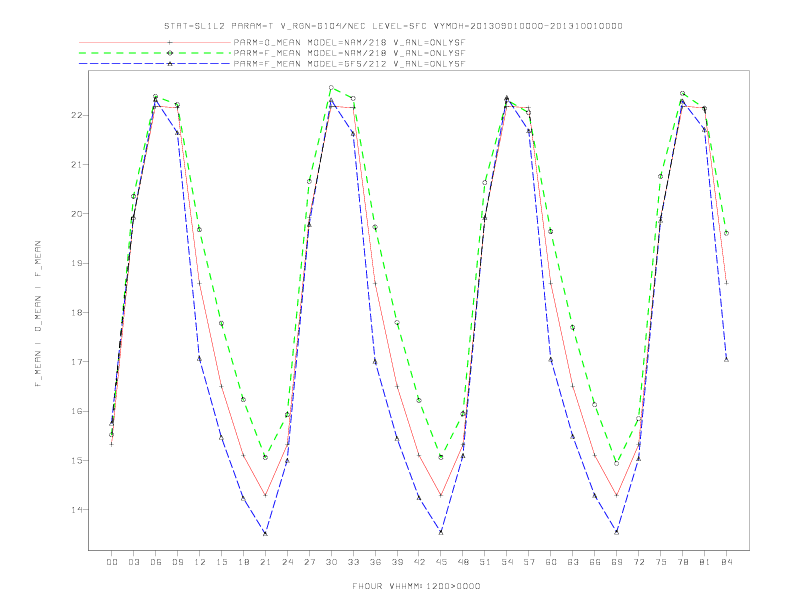Screen dimensions: 792x612
Task: Click x-axis forecast hour label 69
Action: (x=617, y=562)
